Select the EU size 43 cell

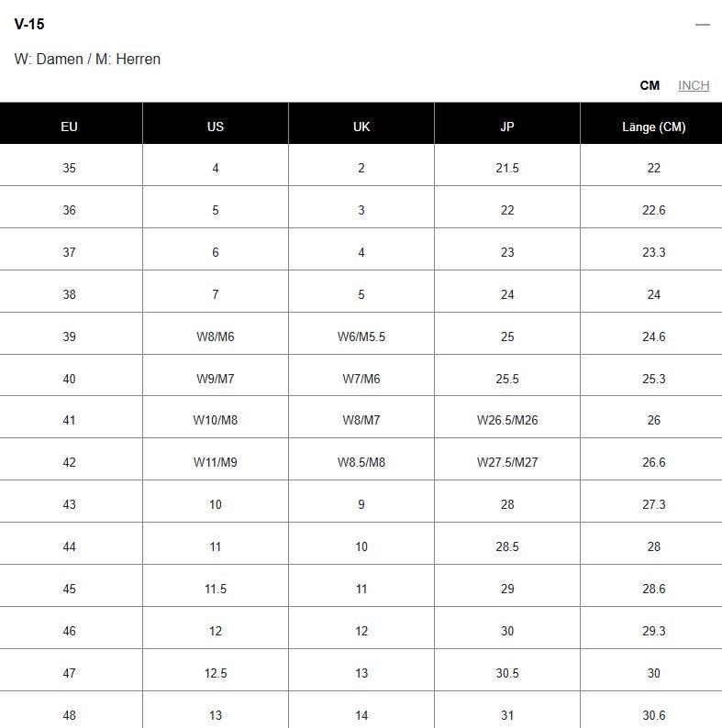[70, 504]
